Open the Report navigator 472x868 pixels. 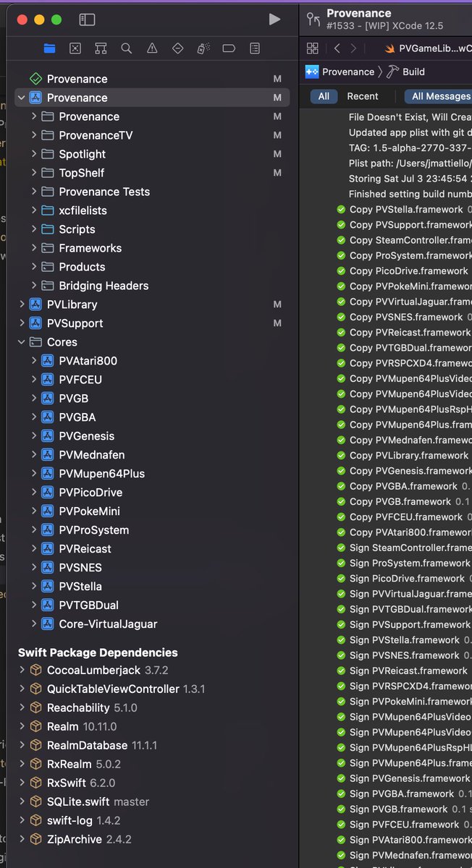coord(255,48)
